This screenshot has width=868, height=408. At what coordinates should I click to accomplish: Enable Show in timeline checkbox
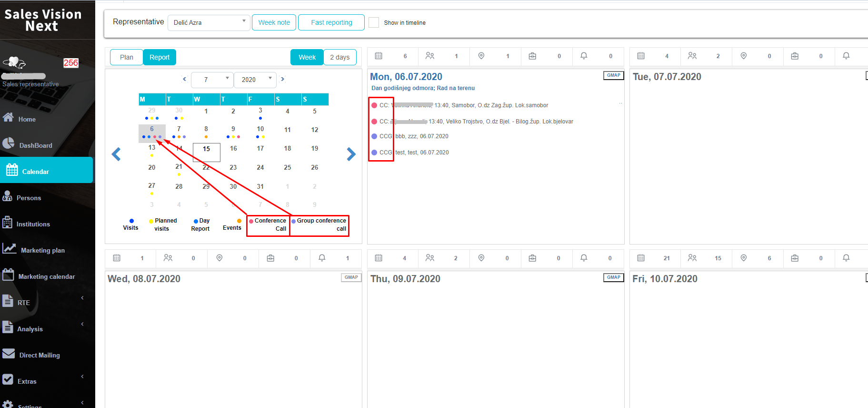(374, 22)
